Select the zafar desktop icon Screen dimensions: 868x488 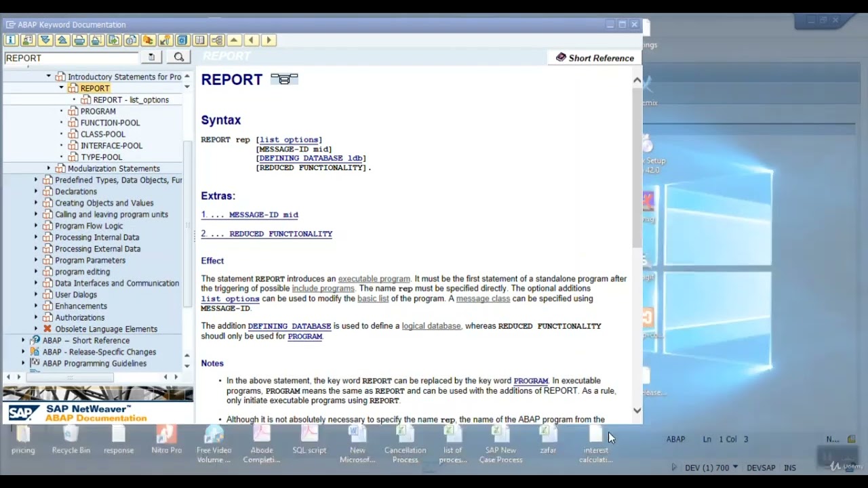(548, 439)
